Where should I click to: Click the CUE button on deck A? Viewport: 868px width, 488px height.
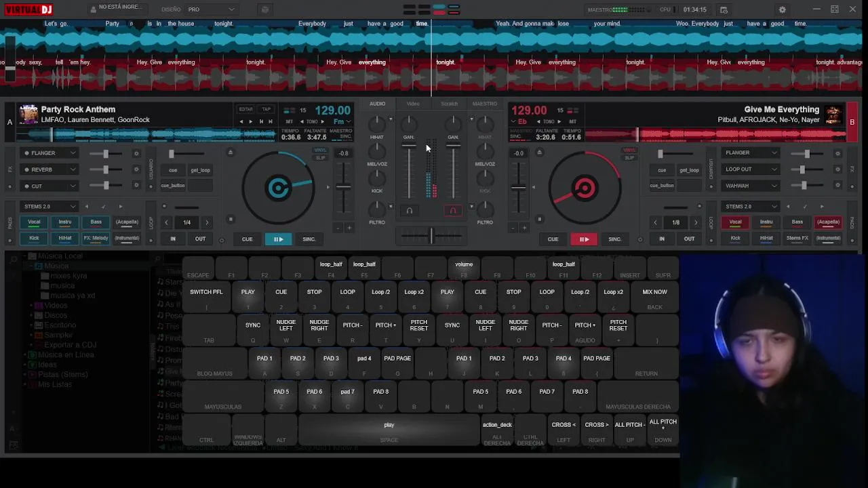[247, 239]
